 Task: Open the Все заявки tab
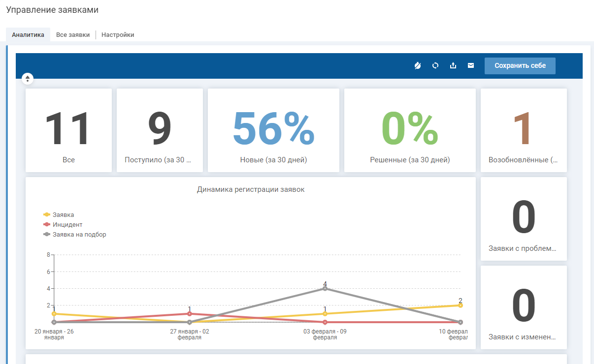point(73,35)
